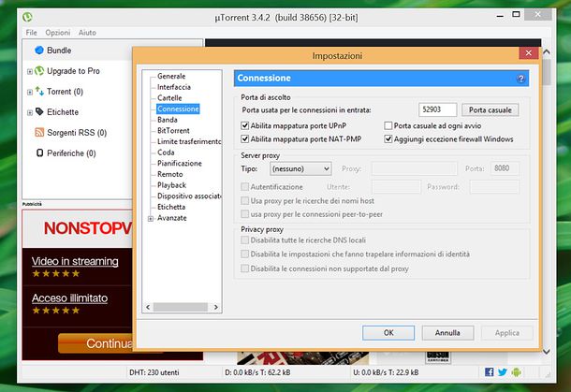
Task: Toggle Abilita mappatura porte UPnP checkbox
Action: tap(244, 125)
